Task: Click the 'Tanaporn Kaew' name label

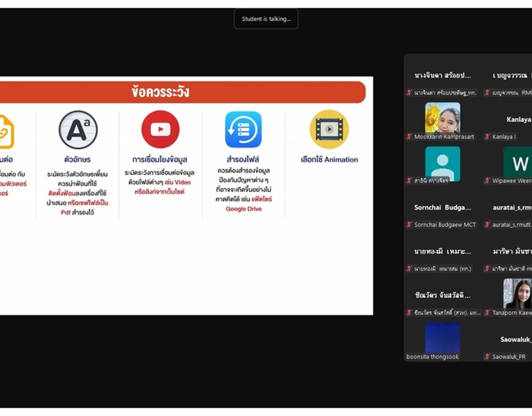Action: 512,312
